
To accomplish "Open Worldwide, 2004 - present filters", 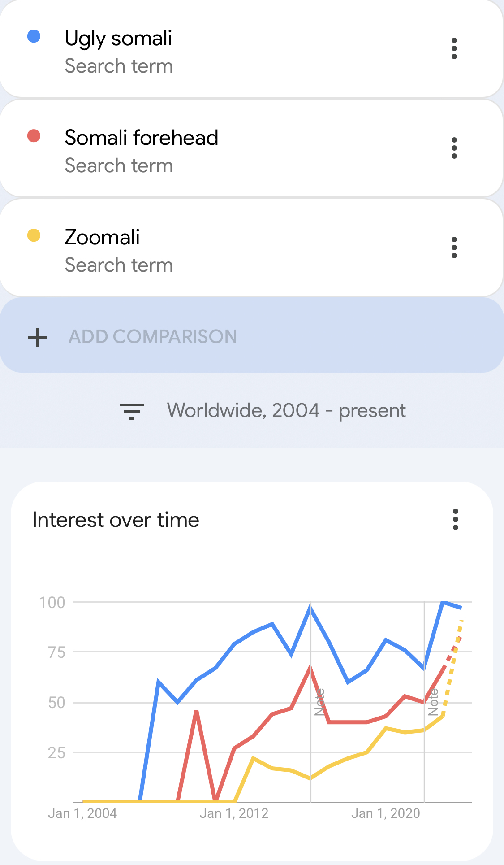I will click(x=286, y=411).
